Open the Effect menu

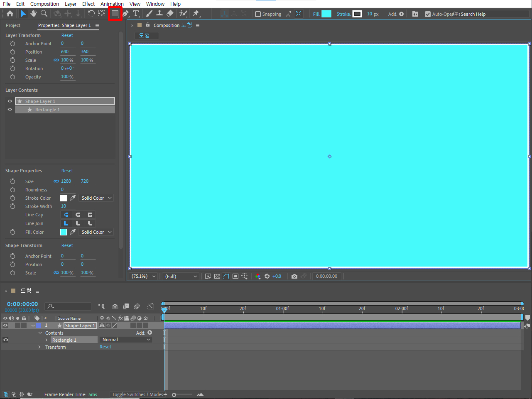88,4
